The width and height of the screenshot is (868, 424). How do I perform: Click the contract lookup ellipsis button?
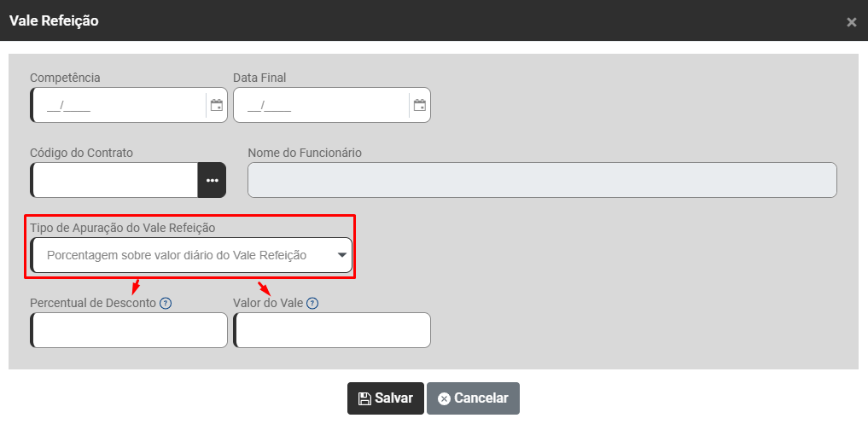tap(212, 180)
